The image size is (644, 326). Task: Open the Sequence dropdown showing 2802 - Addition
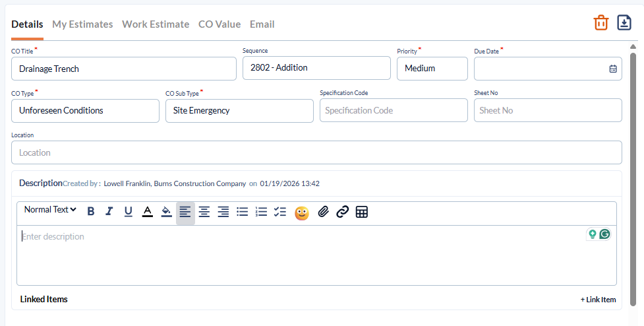[316, 68]
